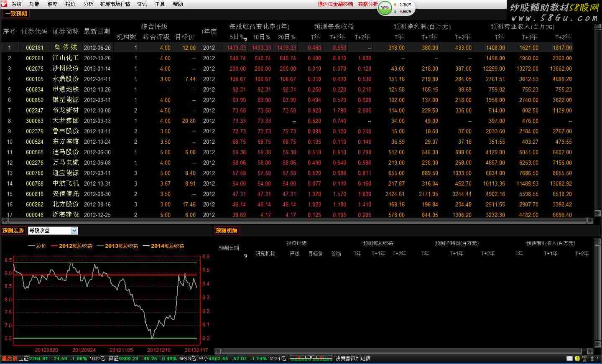The height and width of the screenshot is (364, 602).
Task: Select the 预测走势 panel tab
Action: pyautogui.click(x=13, y=231)
